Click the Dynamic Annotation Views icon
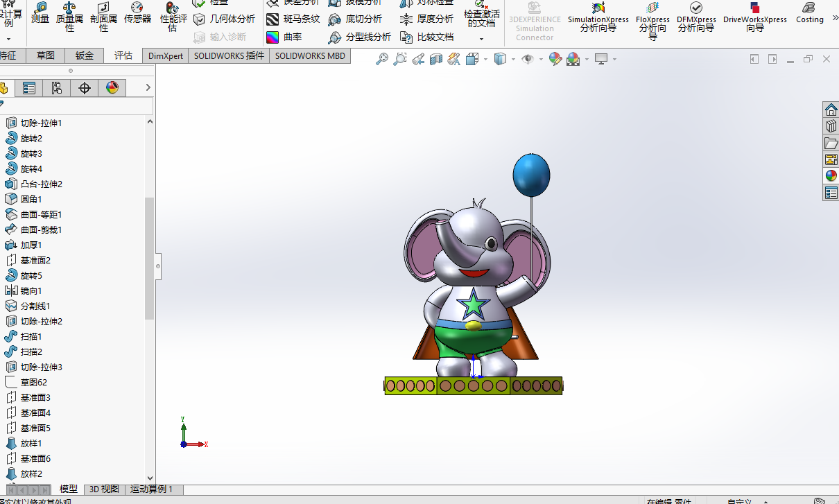Screen dimensions: 839x504 pyautogui.click(x=454, y=60)
